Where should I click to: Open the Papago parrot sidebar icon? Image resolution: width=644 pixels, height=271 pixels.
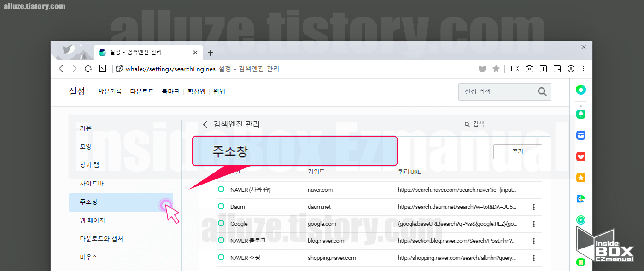coord(581,199)
